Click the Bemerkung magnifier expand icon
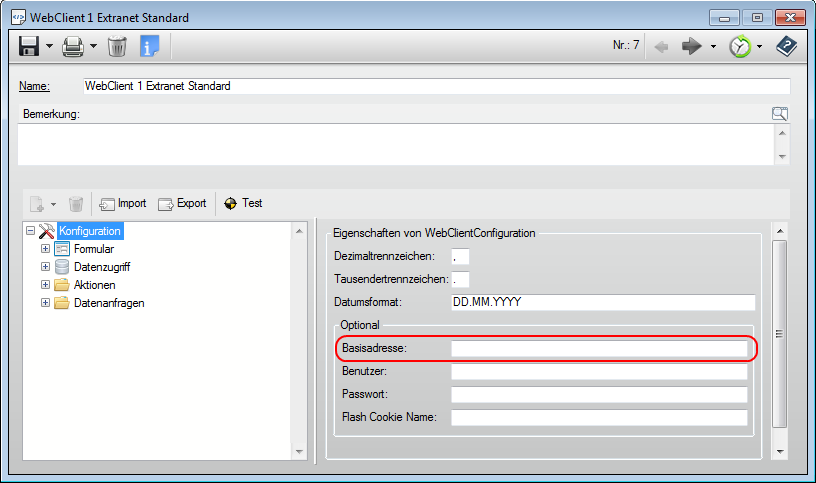Image resolution: width=816 pixels, height=483 pixels. [780, 114]
